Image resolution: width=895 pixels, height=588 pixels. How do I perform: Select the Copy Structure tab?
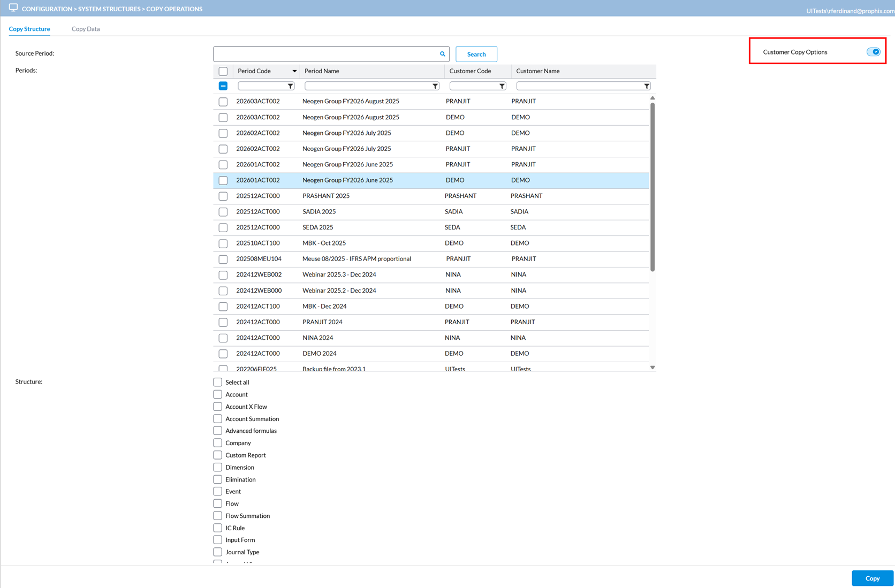tap(29, 29)
